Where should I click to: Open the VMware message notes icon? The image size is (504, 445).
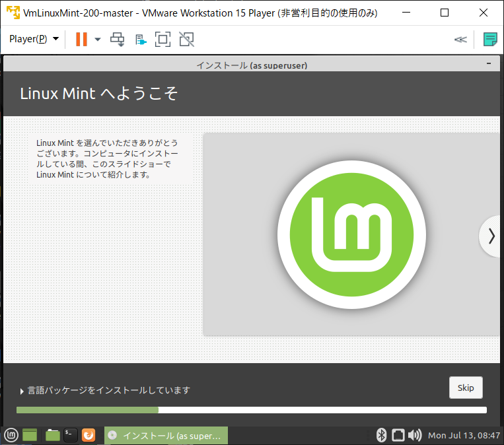490,40
